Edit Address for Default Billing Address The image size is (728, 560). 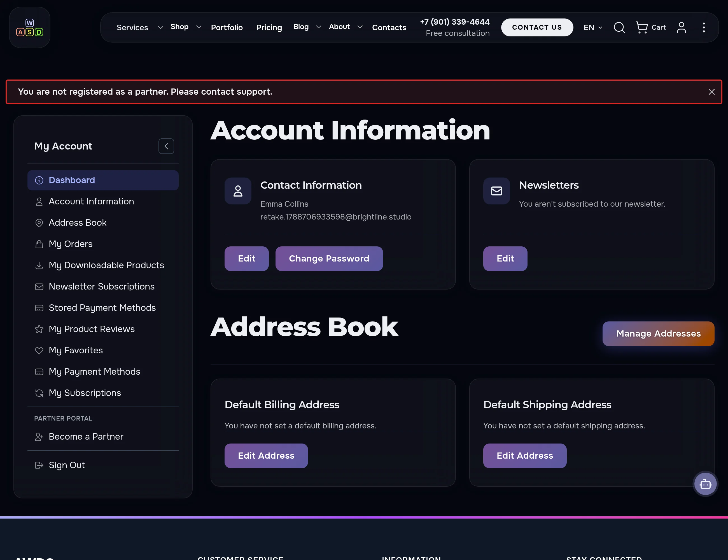coord(266,456)
